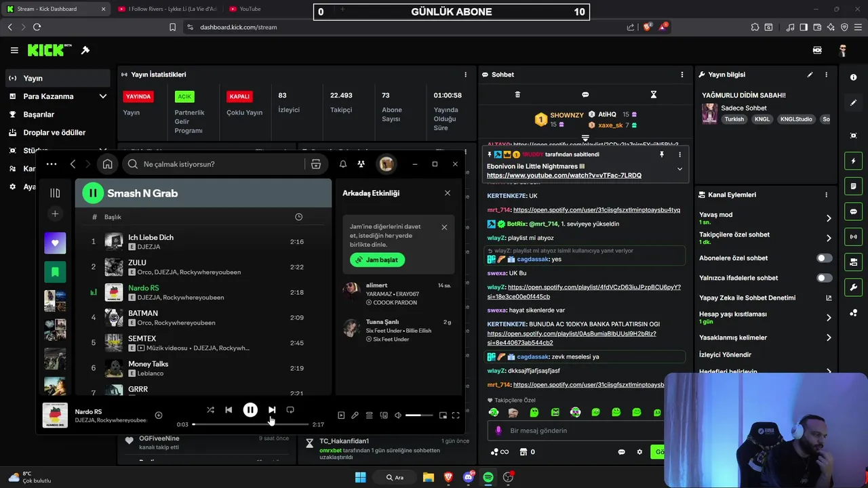Image resolution: width=868 pixels, height=488 pixels.
Task: Click the hourglass icon in Sohbet panel
Action: pos(654,95)
